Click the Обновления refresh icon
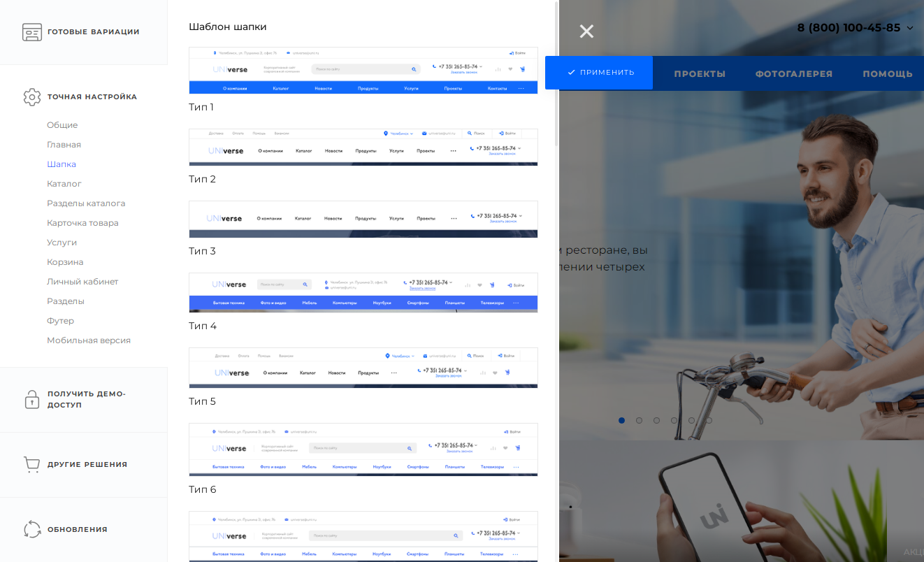The width and height of the screenshot is (924, 562). coord(32,530)
